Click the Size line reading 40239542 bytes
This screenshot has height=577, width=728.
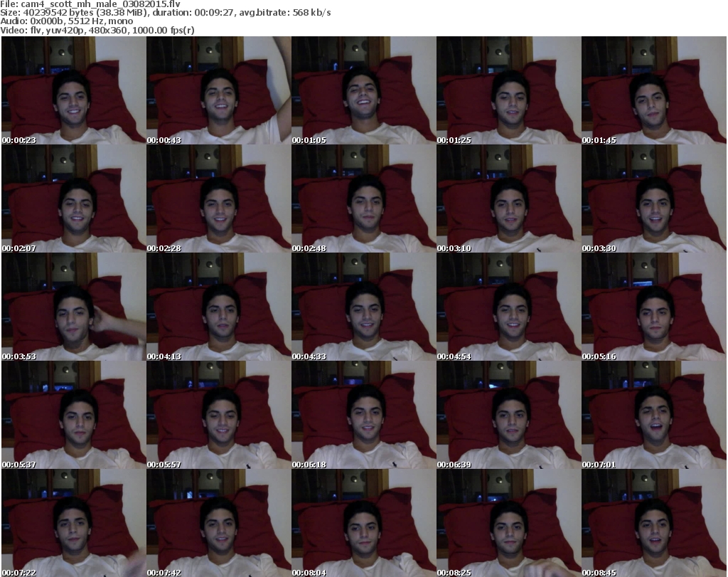click(165, 13)
